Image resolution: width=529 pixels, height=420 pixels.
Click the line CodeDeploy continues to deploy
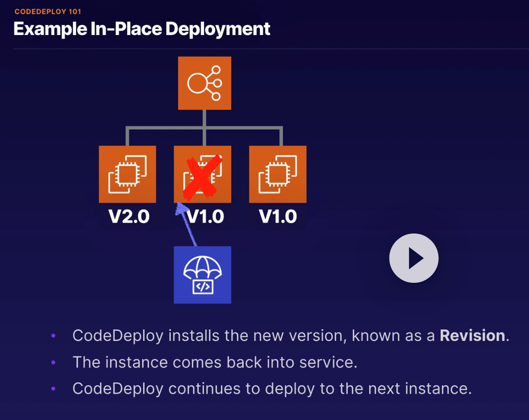(272, 389)
